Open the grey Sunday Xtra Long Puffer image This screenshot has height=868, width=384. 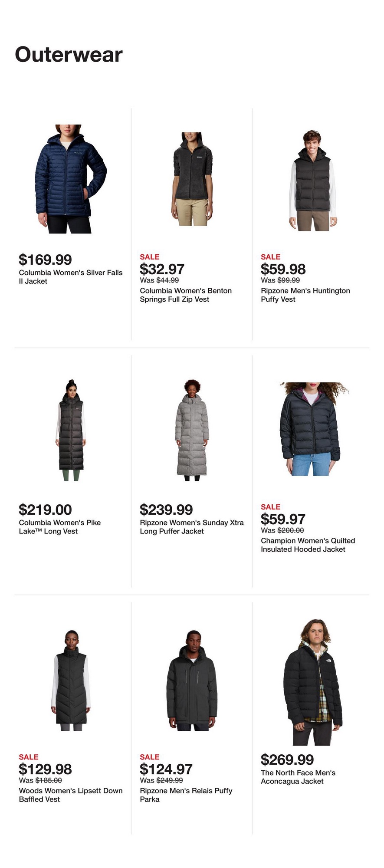[191, 430]
